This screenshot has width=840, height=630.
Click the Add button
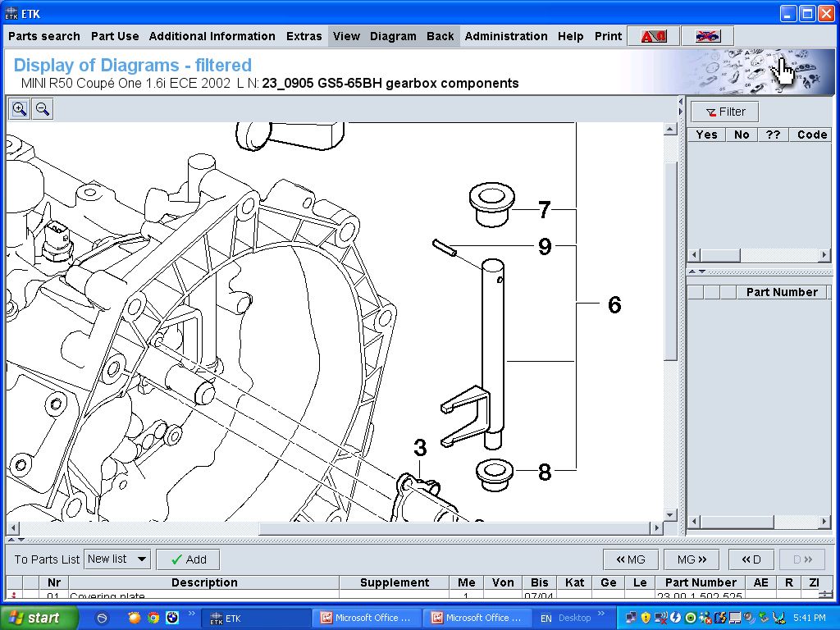pos(188,559)
